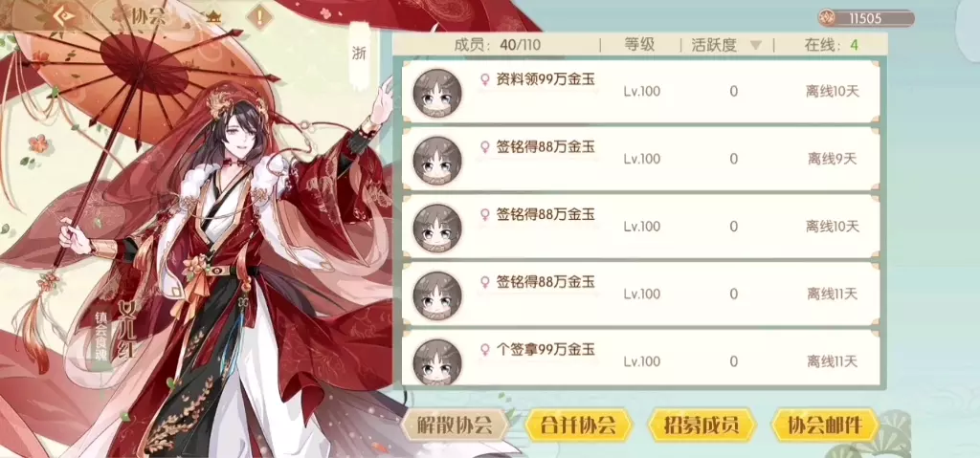Viewport: 980px width, 458px height.
Task: Tap the 11505 currency balance bar
Action: (x=866, y=18)
